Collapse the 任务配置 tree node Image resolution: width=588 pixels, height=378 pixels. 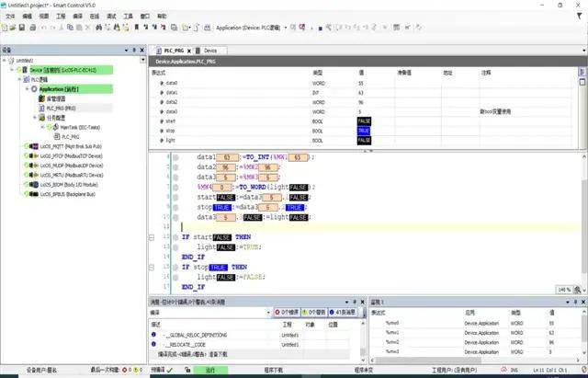(x=36, y=117)
